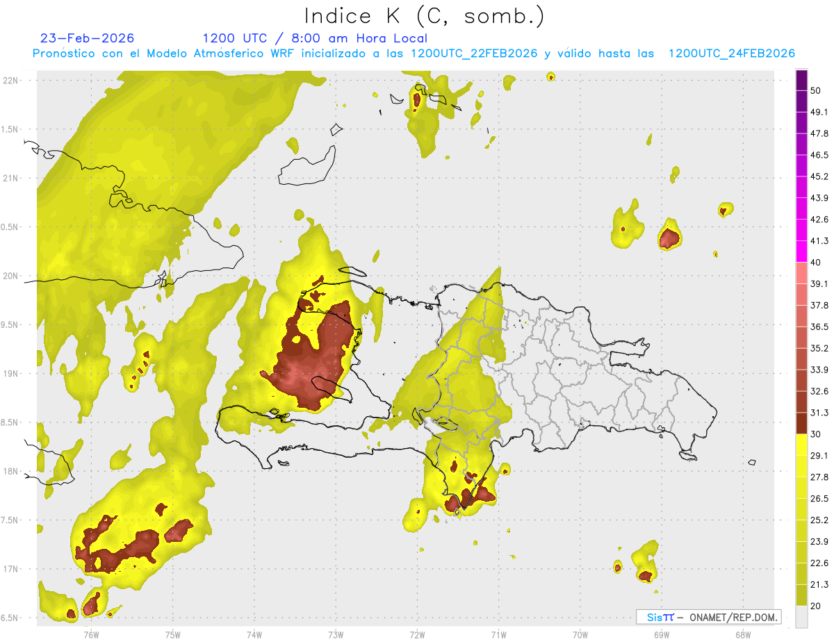
Task: Click the "22N" latitude label
Action: (x=10, y=81)
